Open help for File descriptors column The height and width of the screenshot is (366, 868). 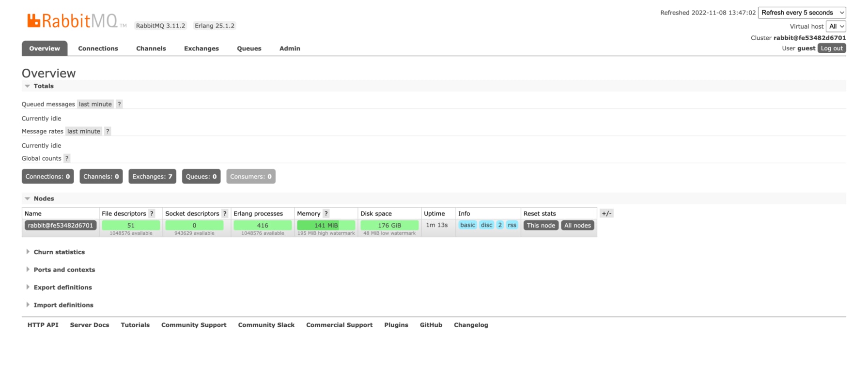point(152,213)
